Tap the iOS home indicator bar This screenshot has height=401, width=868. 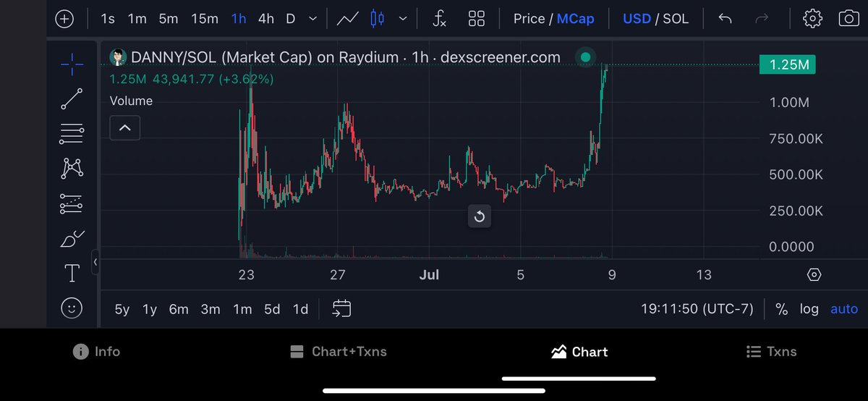click(x=434, y=392)
